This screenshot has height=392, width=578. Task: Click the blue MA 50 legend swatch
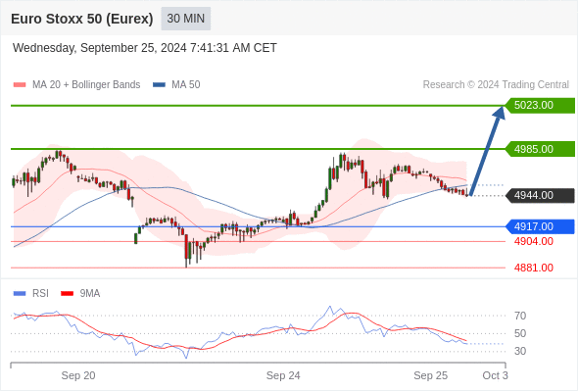tap(159, 85)
